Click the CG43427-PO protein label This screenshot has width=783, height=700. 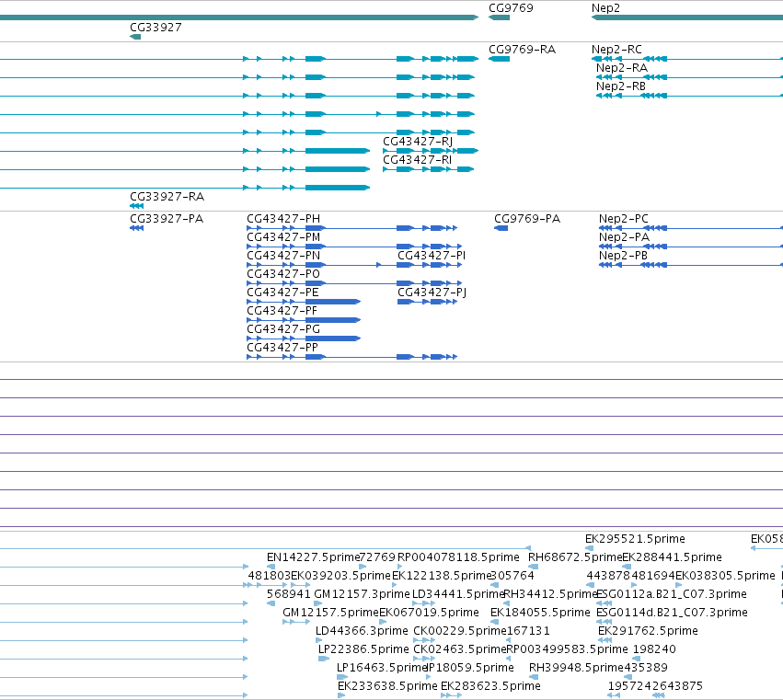pyautogui.click(x=283, y=274)
